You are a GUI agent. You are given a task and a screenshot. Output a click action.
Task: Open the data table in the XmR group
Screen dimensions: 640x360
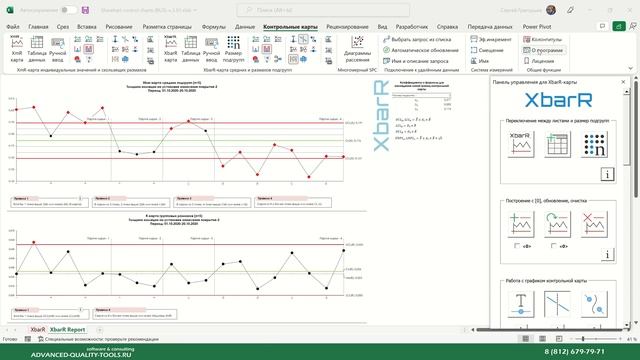(x=37, y=49)
